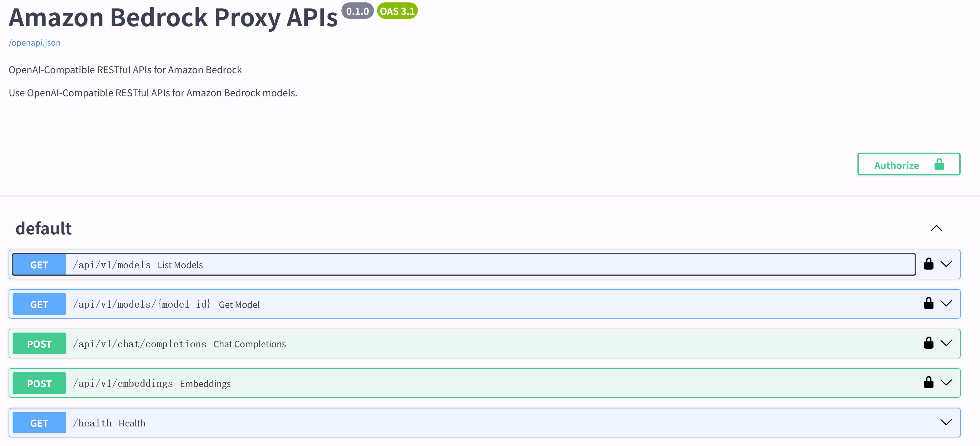Expand Chat Completions endpoint chevron

click(946, 343)
